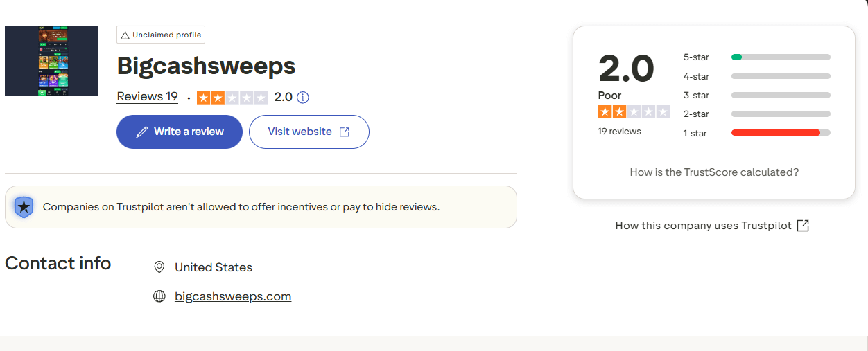Click the red 1-star rating bar
Screen dimensions: 868x351
pos(776,133)
